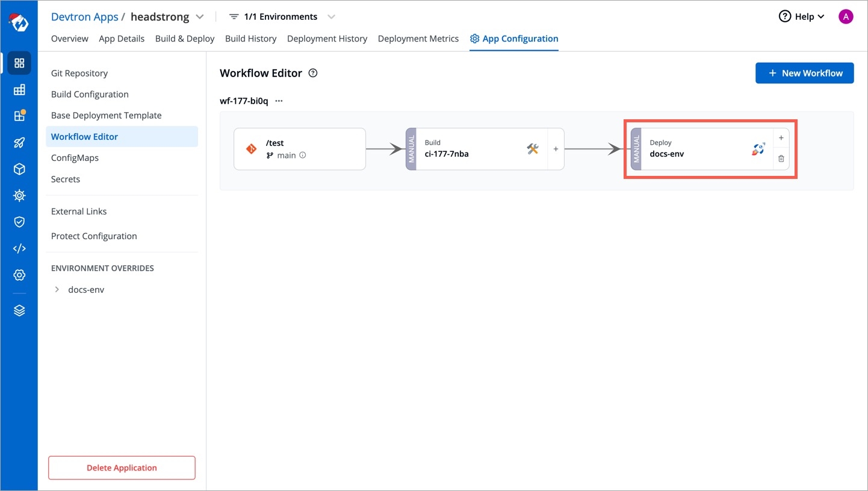Open the headstrong app dropdown chevron
This screenshot has width=868, height=491.
[x=200, y=17]
